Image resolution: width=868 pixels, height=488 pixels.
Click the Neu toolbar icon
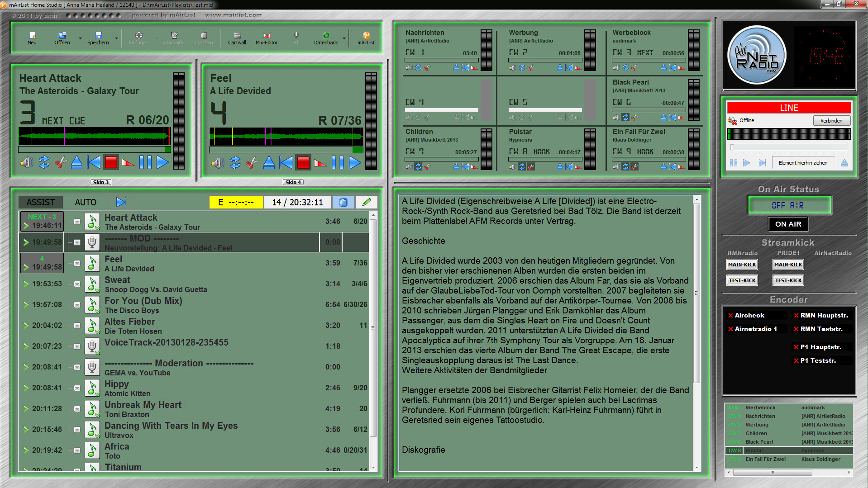pos(32,38)
